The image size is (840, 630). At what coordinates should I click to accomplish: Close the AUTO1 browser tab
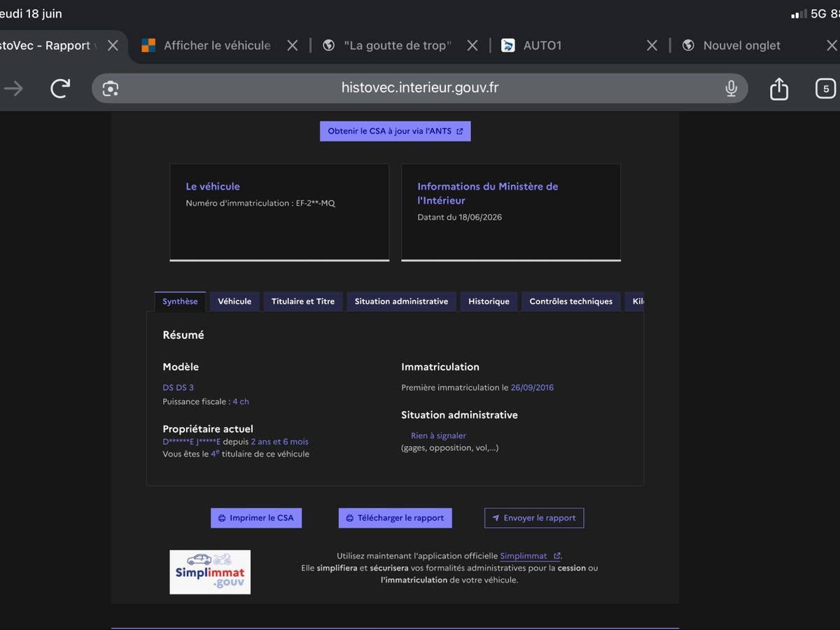point(652,45)
